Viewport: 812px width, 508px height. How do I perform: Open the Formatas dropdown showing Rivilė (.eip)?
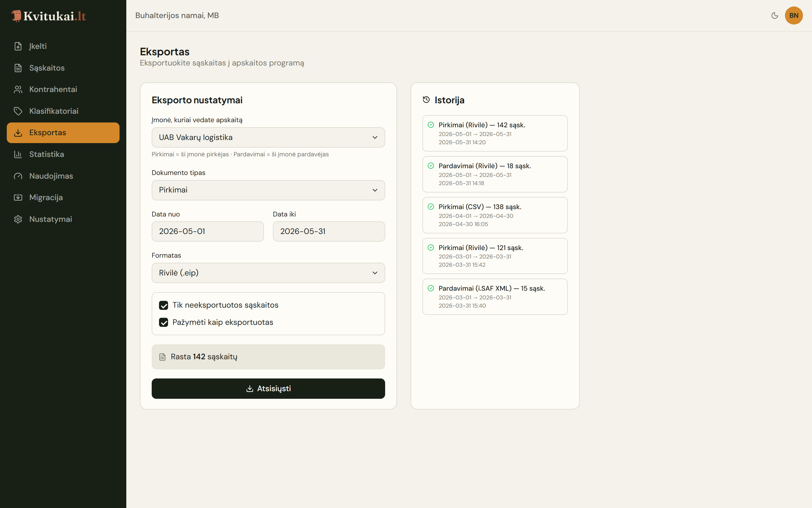coord(268,273)
